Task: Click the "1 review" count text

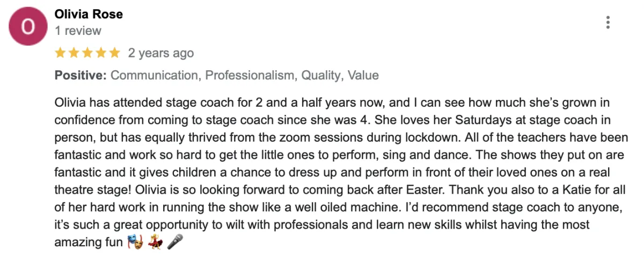Action: tap(78, 31)
